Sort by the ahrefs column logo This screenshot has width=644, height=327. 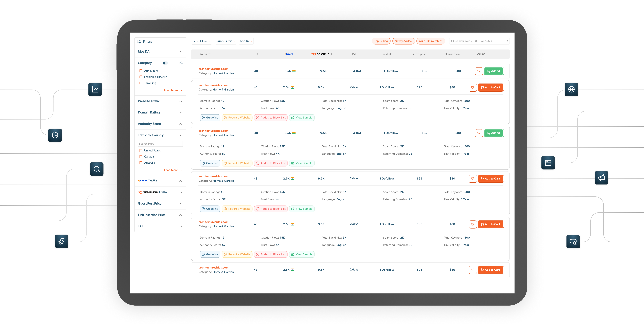(289, 54)
